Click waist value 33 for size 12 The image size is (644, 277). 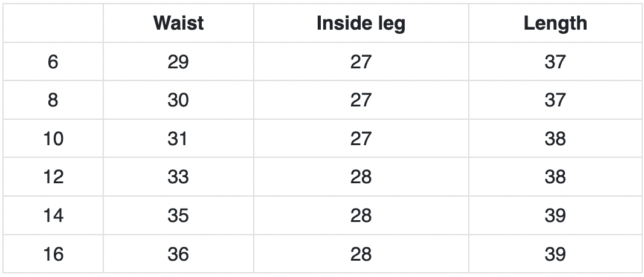pyautogui.click(x=178, y=177)
